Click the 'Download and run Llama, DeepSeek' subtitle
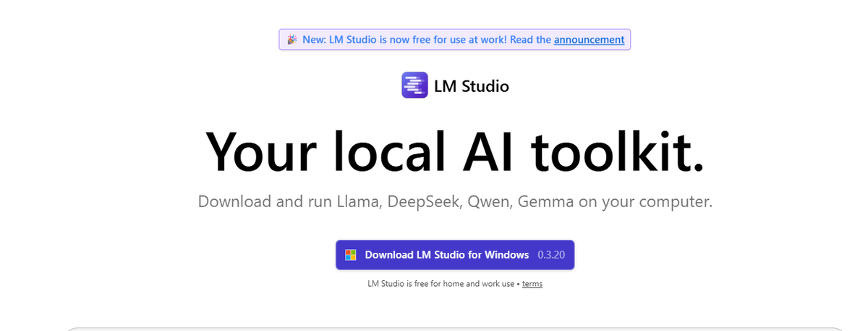Image resolution: width=868 pixels, height=331 pixels. click(x=455, y=201)
